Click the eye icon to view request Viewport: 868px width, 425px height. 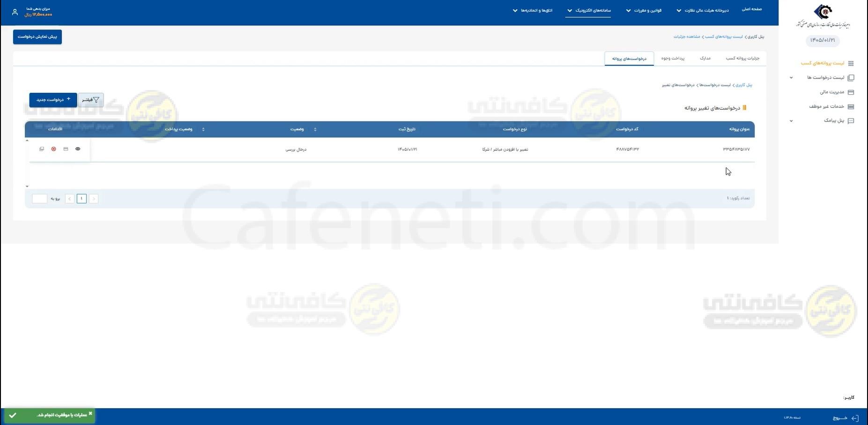(x=78, y=149)
